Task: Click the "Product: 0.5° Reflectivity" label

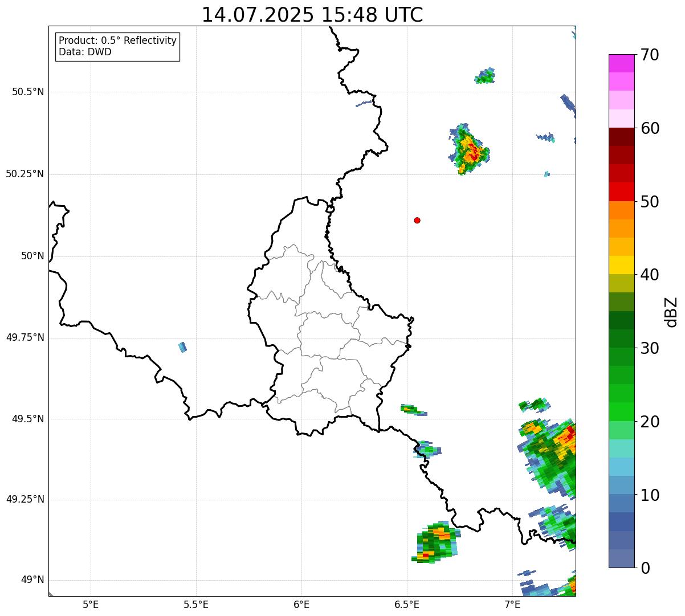Action: click(x=117, y=40)
